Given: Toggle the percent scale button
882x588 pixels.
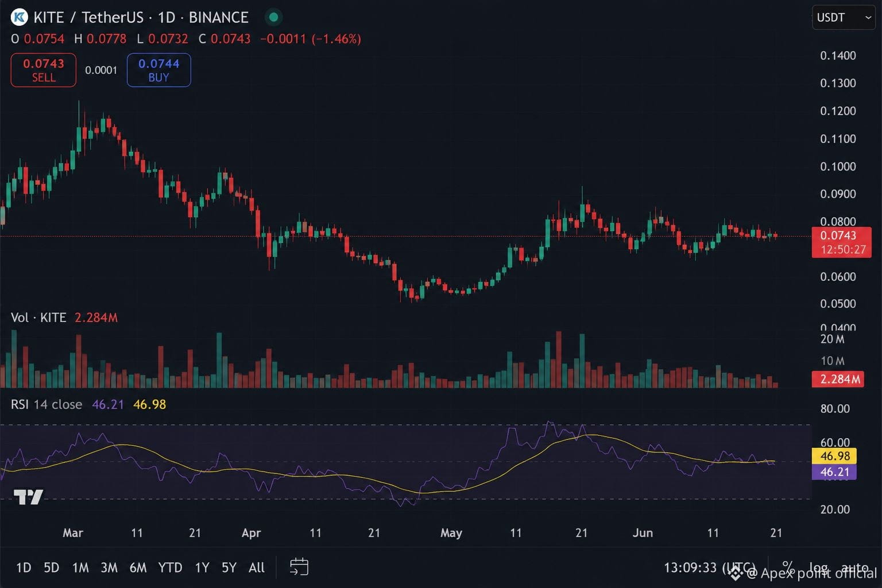Looking at the screenshot, I should 788,567.
